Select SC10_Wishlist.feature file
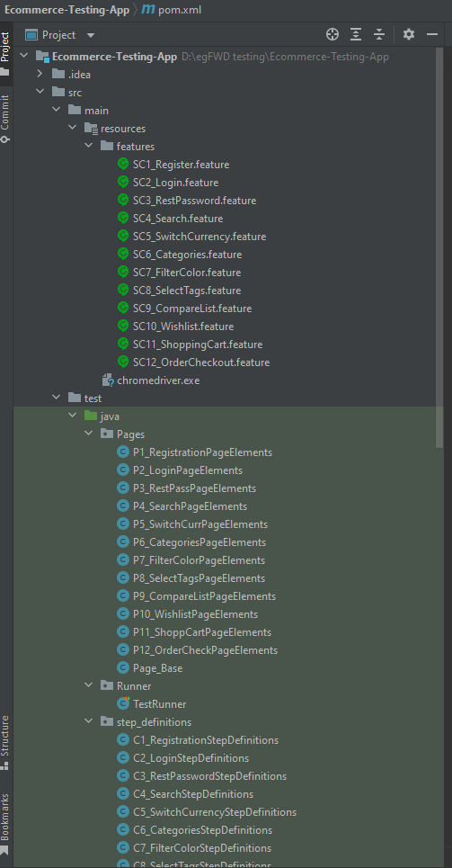Screen dimensions: 452x868 click(x=183, y=326)
